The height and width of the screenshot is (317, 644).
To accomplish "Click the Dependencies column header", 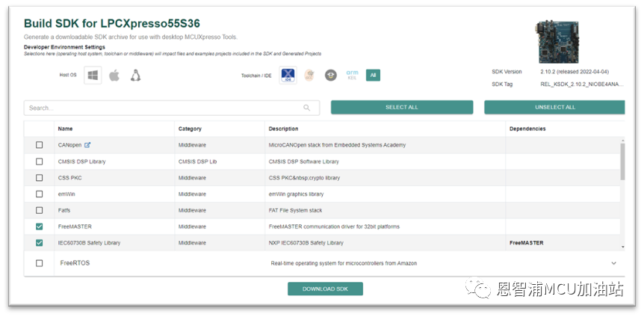I will click(527, 129).
